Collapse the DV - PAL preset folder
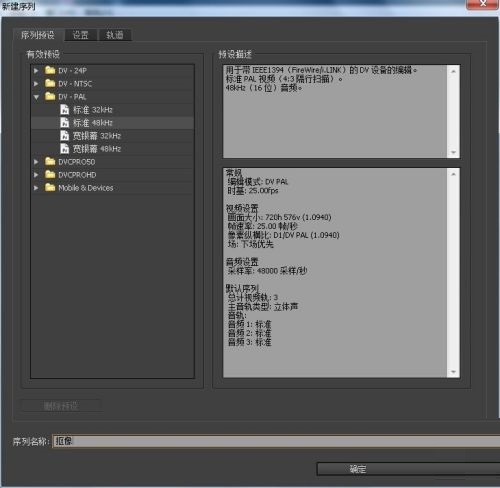 (36, 97)
